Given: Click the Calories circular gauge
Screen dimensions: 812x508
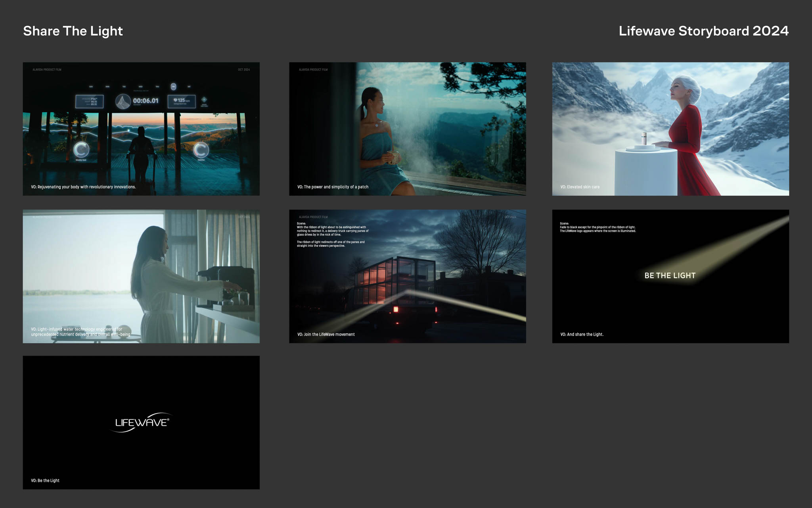Looking at the screenshot, I should click(x=201, y=150).
